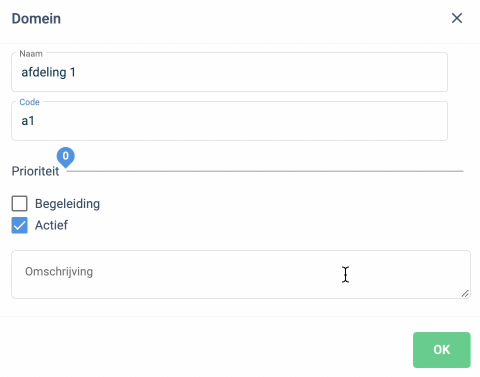Viewport: 480px width, 377px height.
Task: Click the Prioriteit slider track
Action: coord(265,171)
